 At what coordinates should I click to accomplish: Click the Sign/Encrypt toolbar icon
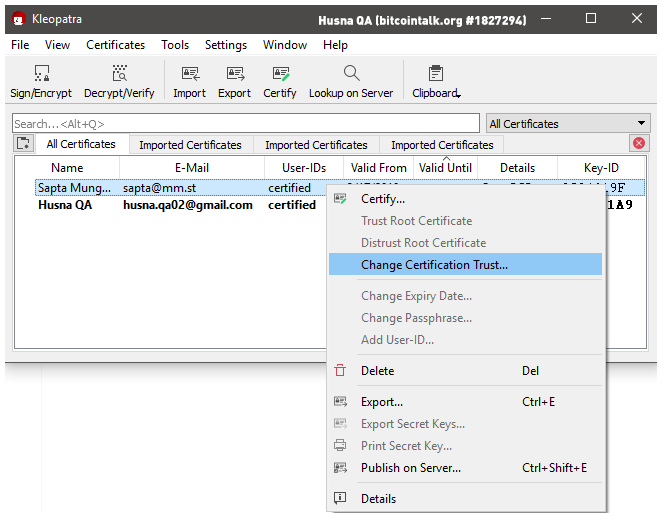[41, 73]
